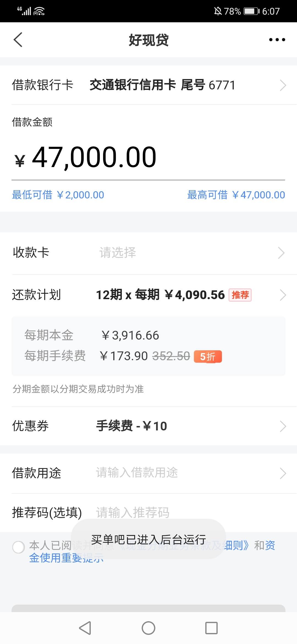Tap the battery status icon
297x644 pixels.
pos(251,11)
